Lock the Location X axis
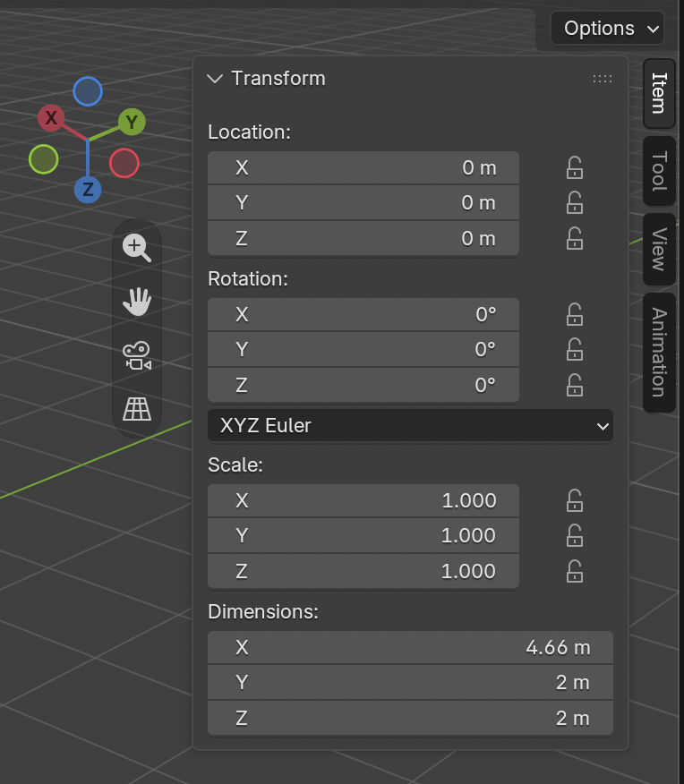The width and height of the screenshot is (684, 784). tap(575, 167)
